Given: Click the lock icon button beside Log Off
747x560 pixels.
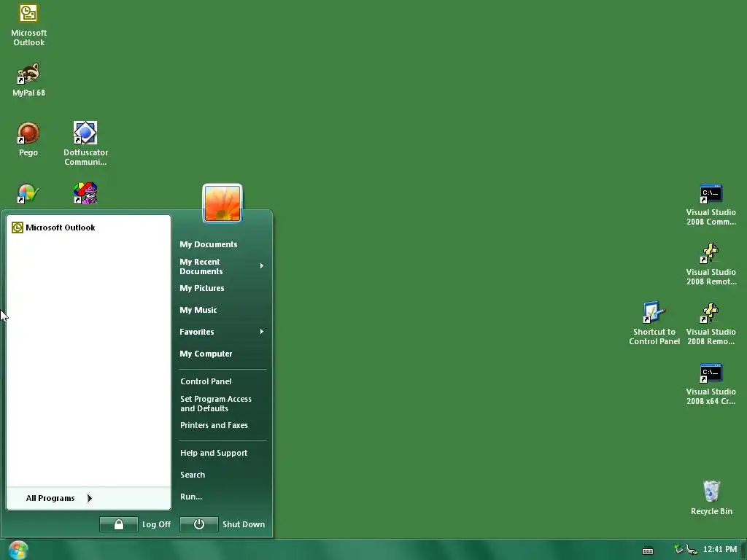Looking at the screenshot, I should click(x=119, y=524).
